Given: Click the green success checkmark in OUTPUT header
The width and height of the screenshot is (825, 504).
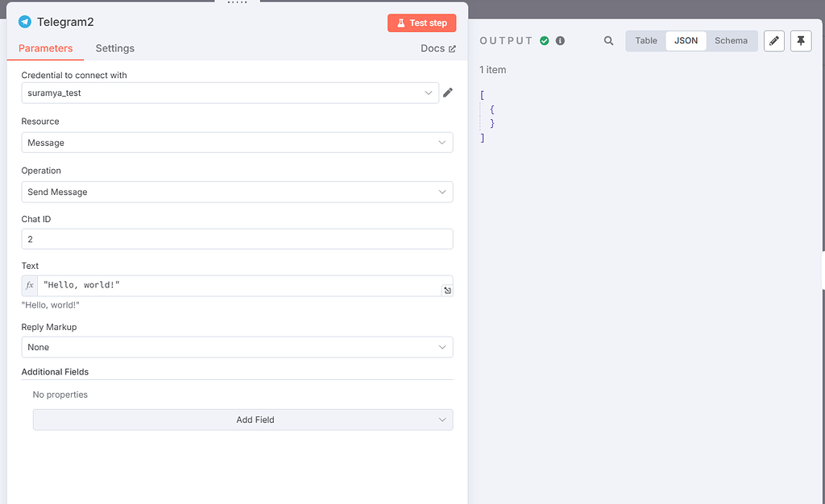Looking at the screenshot, I should pos(543,39).
